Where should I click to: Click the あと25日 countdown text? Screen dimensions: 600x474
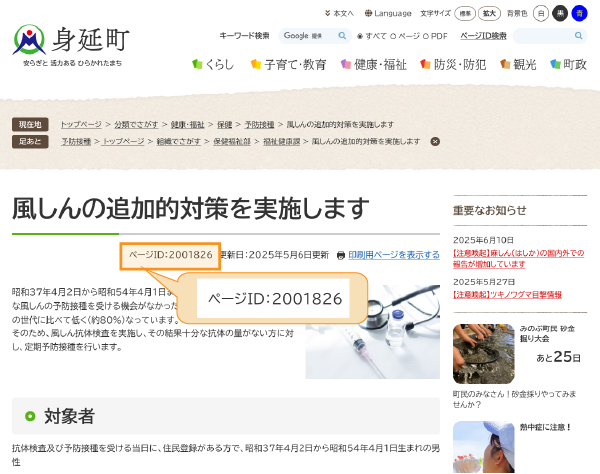pyautogui.click(x=558, y=357)
